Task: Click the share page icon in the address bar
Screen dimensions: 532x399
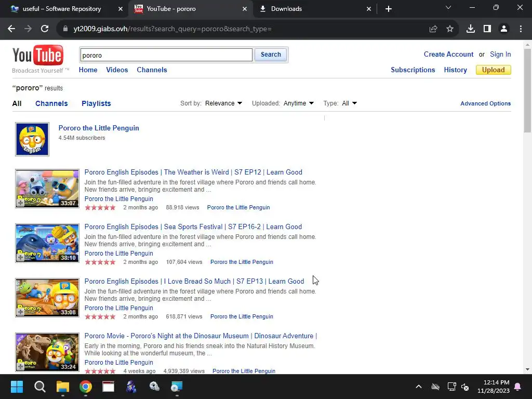Action: 433,29
